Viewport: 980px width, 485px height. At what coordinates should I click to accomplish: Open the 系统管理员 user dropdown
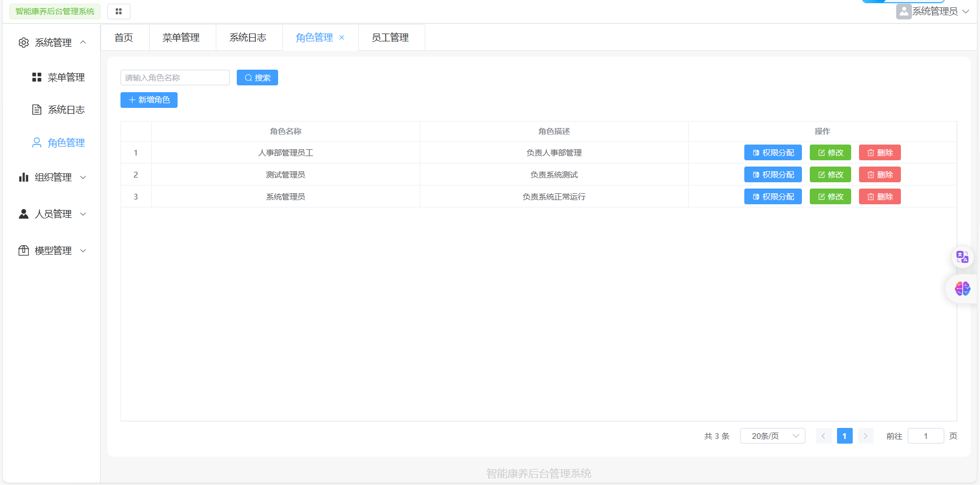(x=933, y=12)
